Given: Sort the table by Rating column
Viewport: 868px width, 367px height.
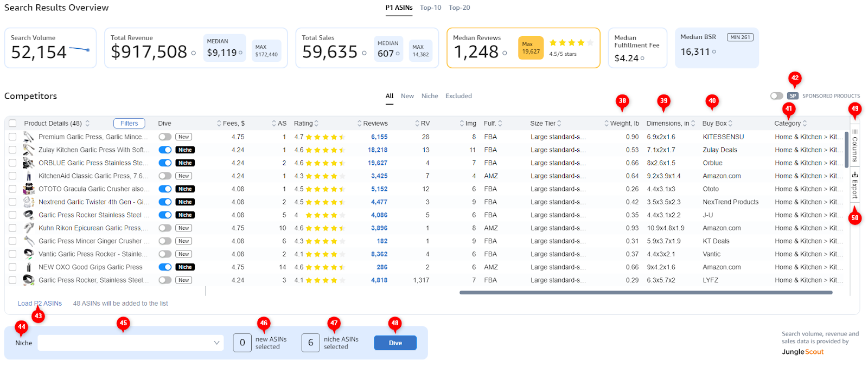Looking at the screenshot, I should pyautogui.click(x=306, y=124).
